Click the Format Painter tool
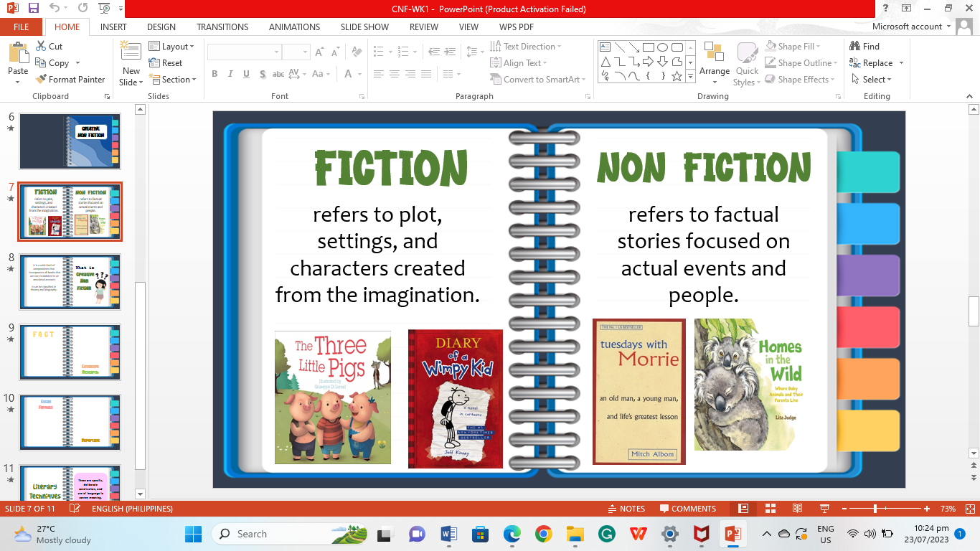Image resolution: width=980 pixels, height=551 pixels. pyautogui.click(x=70, y=80)
